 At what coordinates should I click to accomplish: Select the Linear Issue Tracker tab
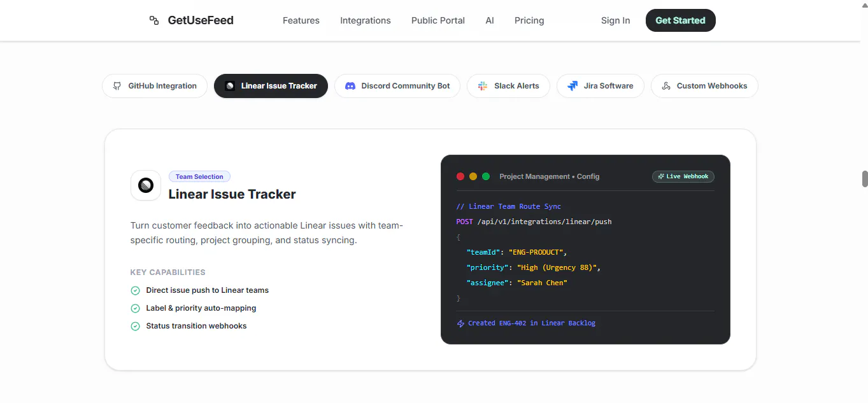click(x=271, y=86)
